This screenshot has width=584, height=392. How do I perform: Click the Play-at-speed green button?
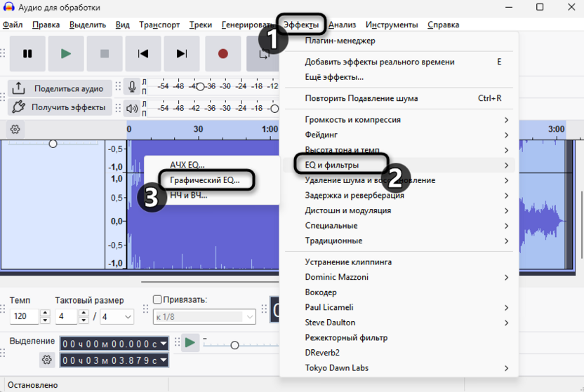[190, 342]
